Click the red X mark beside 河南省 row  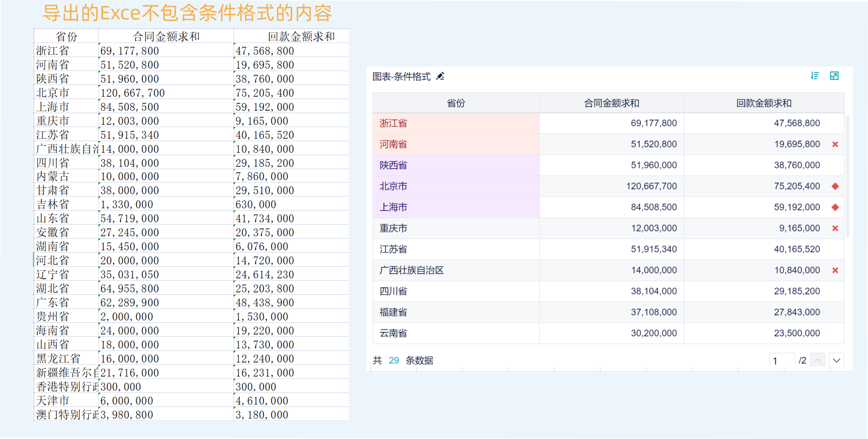[x=835, y=144]
